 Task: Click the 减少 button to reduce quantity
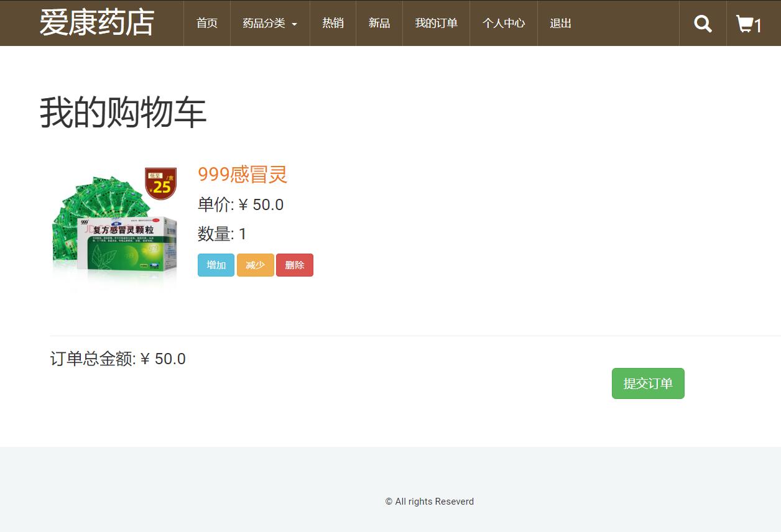tap(255, 265)
